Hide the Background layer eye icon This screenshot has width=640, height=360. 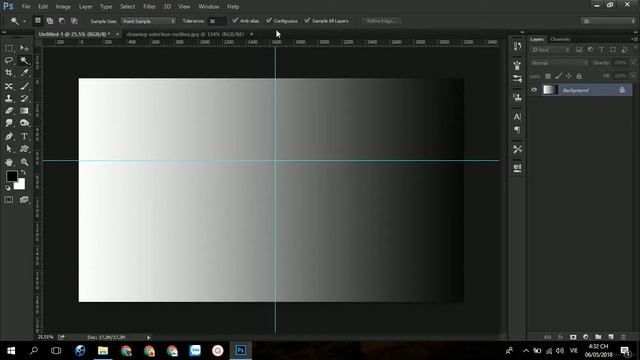click(534, 90)
